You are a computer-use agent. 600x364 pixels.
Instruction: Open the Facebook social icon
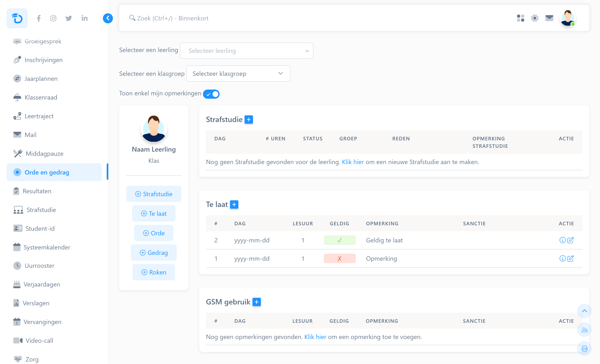coord(39,18)
